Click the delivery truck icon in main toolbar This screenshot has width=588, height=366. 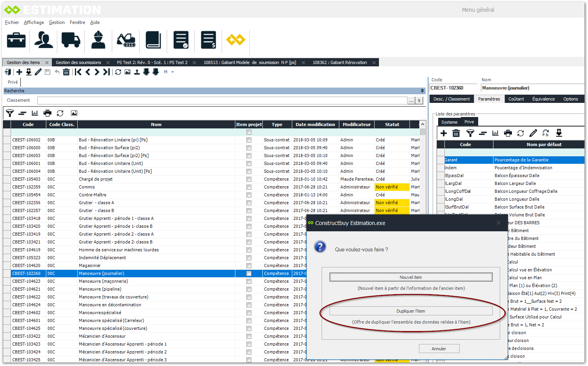point(71,40)
